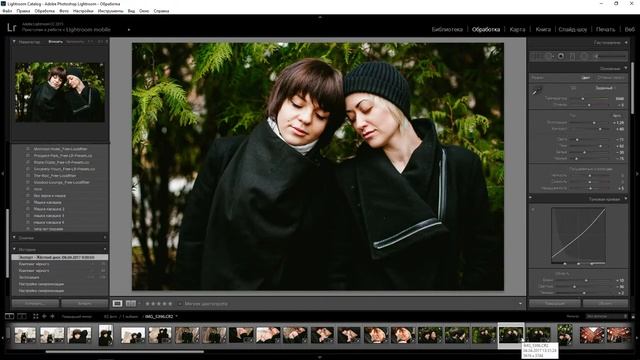Collapse the History panel
640x360 pixels.
[x=14, y=249]
